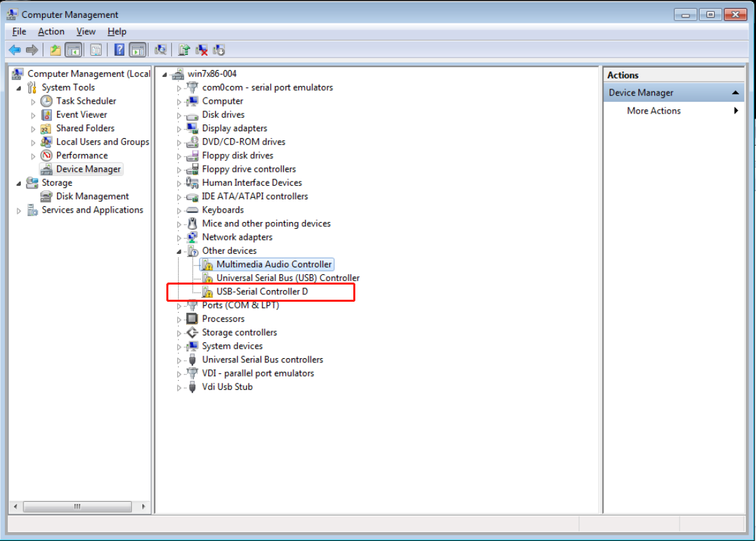Screen dimensions: 756x541
Task: Toggle Show/Hide Console Tree toolbar icon
Action: click(x=74, y=49)
